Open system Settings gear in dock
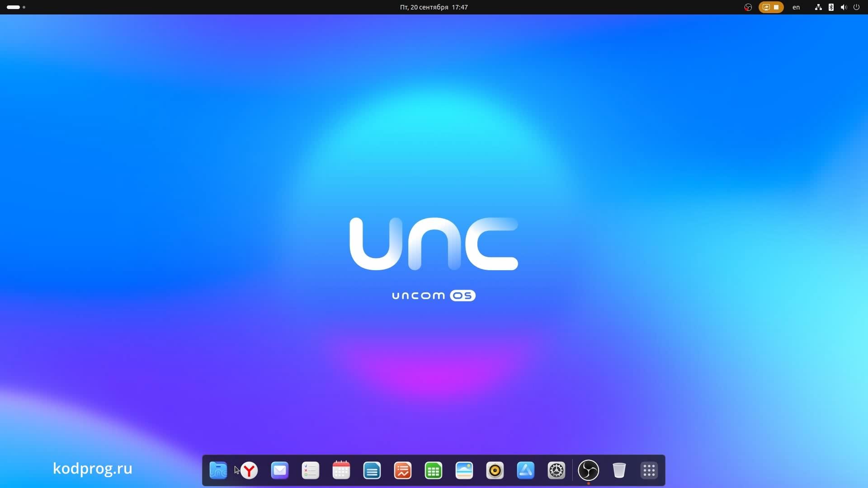The height and width of the screenshot is (488, 868). tap(557, 470)
